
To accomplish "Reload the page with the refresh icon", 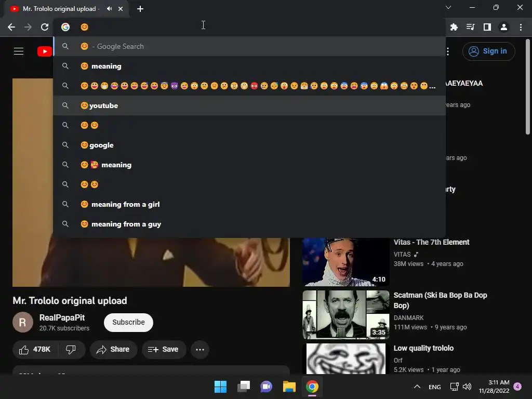I will 45,27.
